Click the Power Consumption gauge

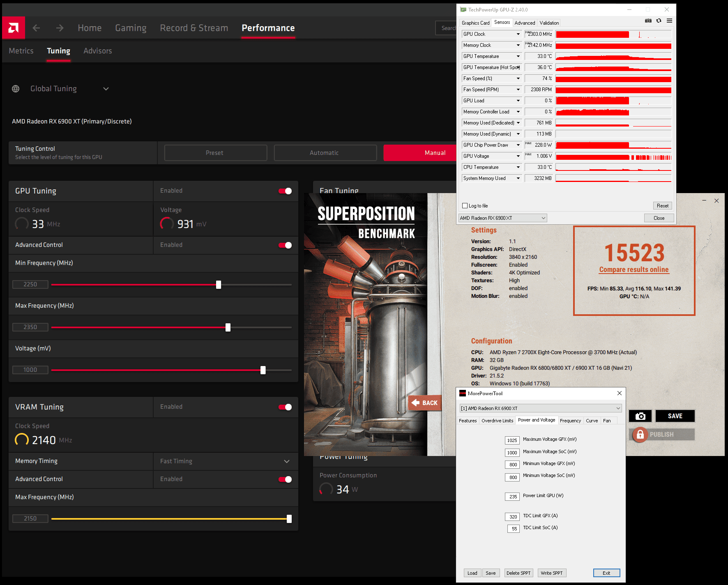coord(326,489)
